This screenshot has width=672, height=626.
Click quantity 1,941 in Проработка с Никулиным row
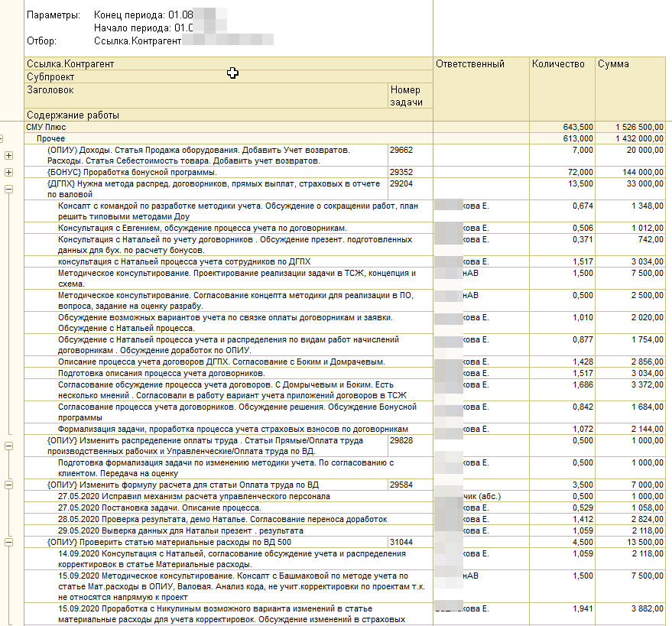click(583, 609)
